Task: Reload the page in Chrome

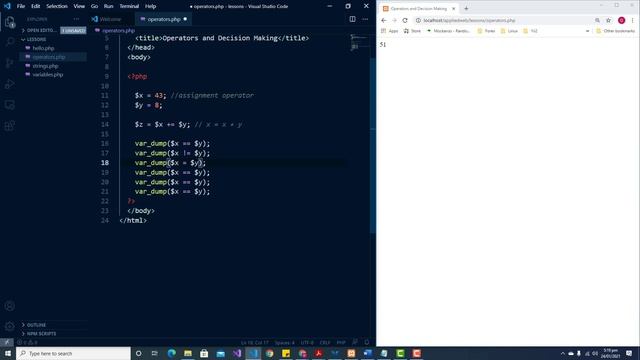Action: 405,20
